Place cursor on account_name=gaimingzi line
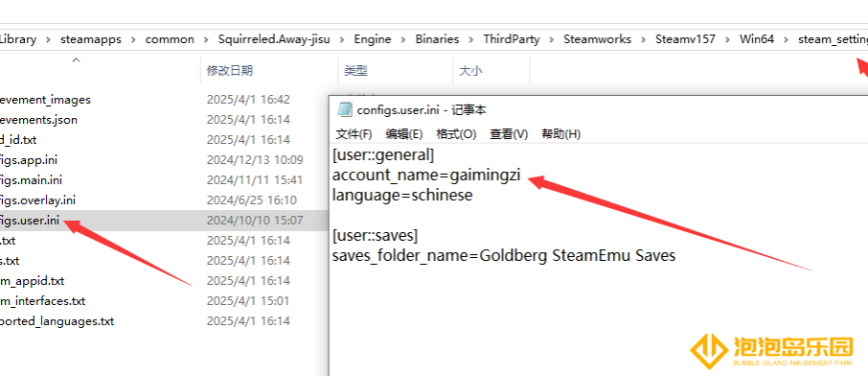868x376 pixels. [426, 176]
